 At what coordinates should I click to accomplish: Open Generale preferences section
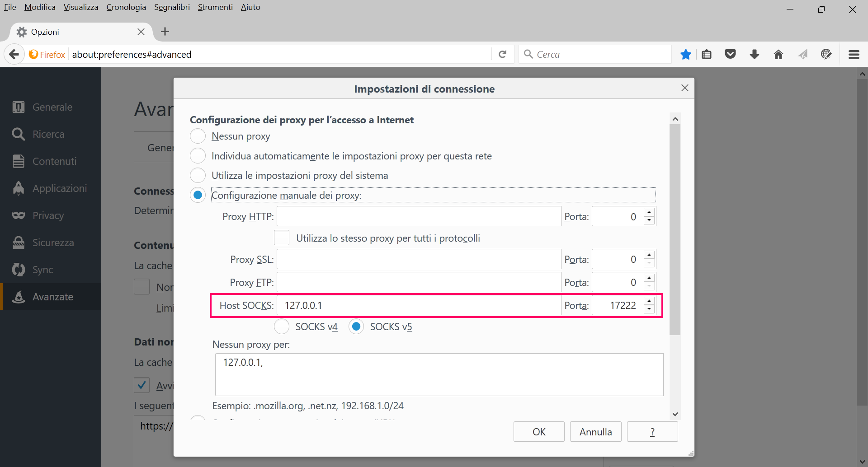[x=51, y=107]
